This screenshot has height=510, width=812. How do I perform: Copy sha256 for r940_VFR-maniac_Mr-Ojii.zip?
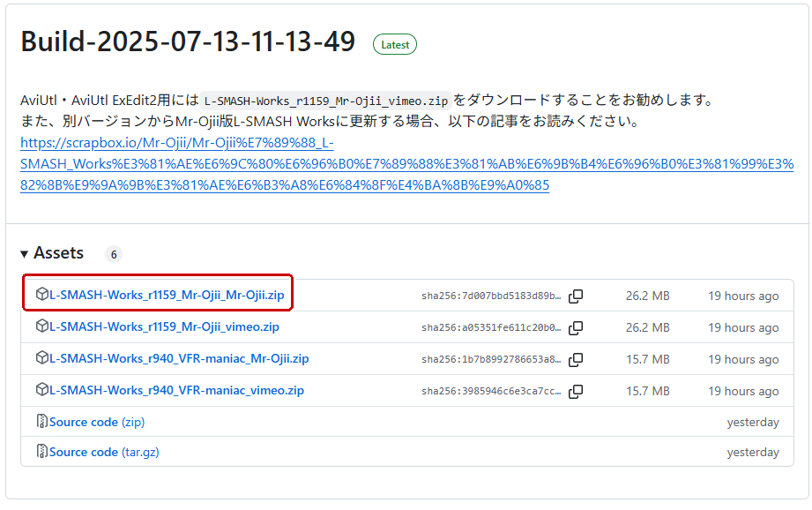point(576,360)
